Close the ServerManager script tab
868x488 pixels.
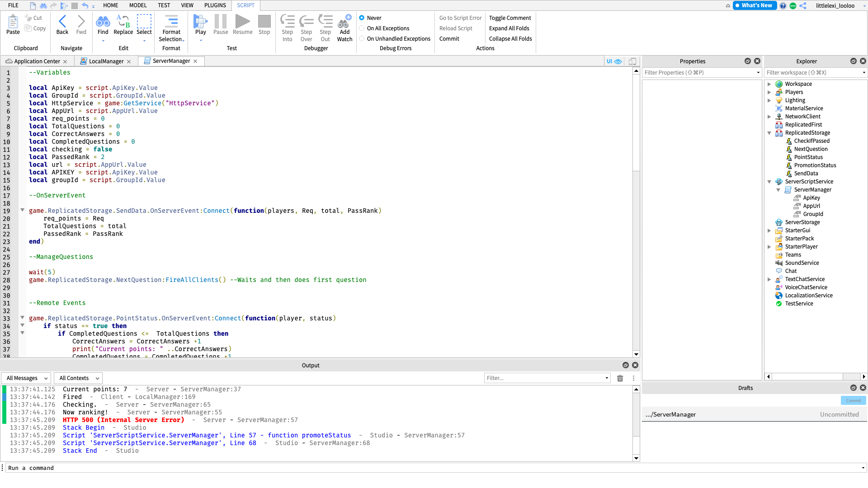195,61
